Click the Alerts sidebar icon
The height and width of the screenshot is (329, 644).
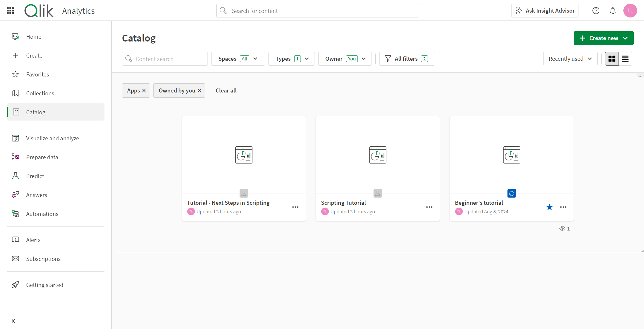15,240
